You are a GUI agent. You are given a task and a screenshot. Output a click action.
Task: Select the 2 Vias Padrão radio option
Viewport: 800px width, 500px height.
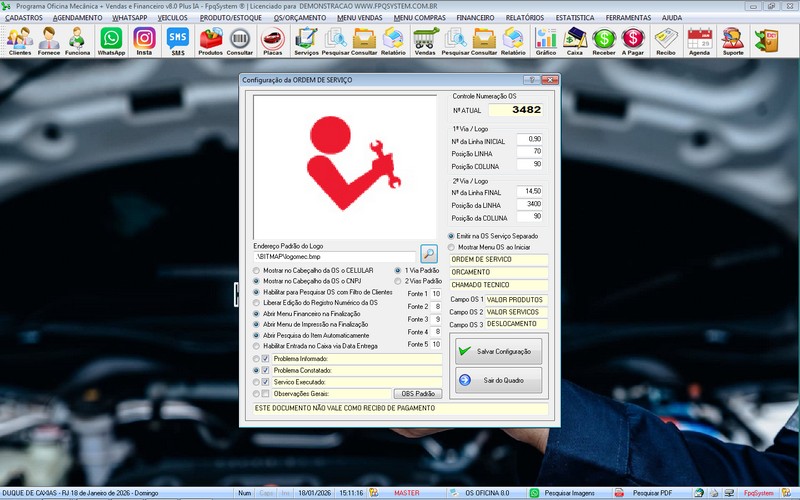399,282
